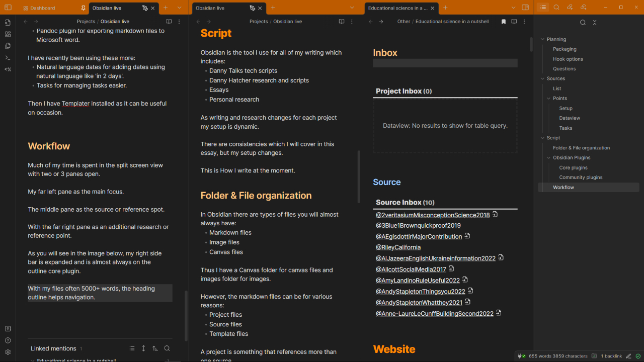This screenshot has height=362, width=644.
Task: Toggle the right sidebar panel icon
Action: click(525, 8)
